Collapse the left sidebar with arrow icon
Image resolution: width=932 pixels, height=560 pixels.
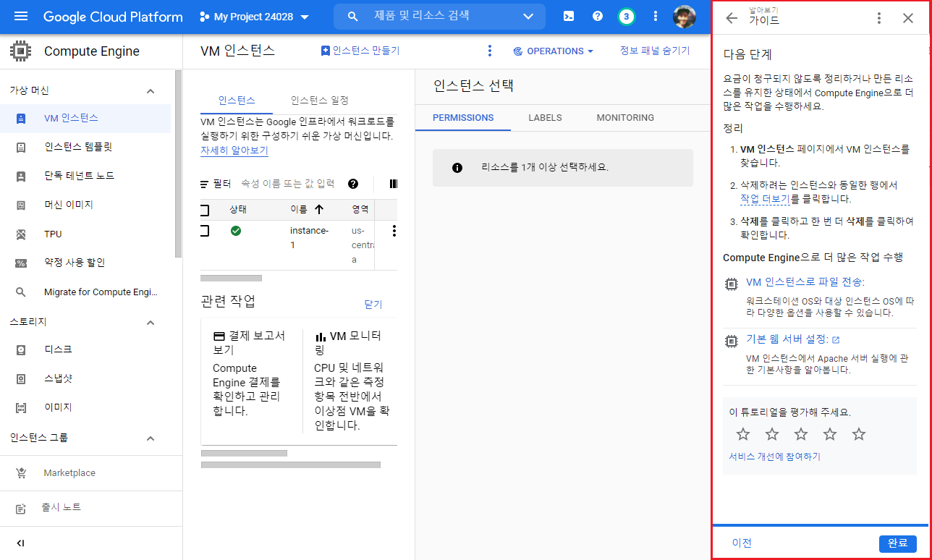[x=20, y=543]
